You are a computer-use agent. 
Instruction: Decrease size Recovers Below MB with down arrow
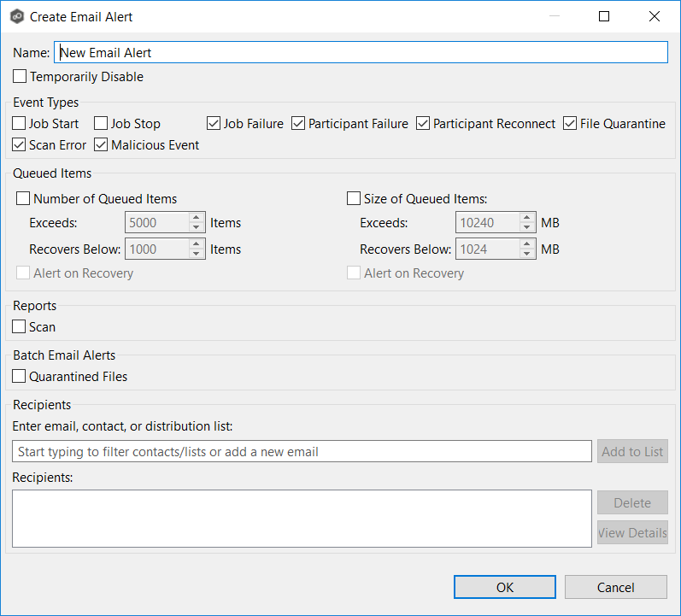pos(527,255)
